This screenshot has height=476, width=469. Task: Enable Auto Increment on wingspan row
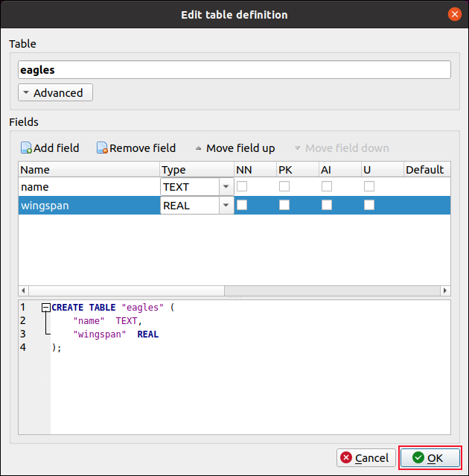[327, 206]
